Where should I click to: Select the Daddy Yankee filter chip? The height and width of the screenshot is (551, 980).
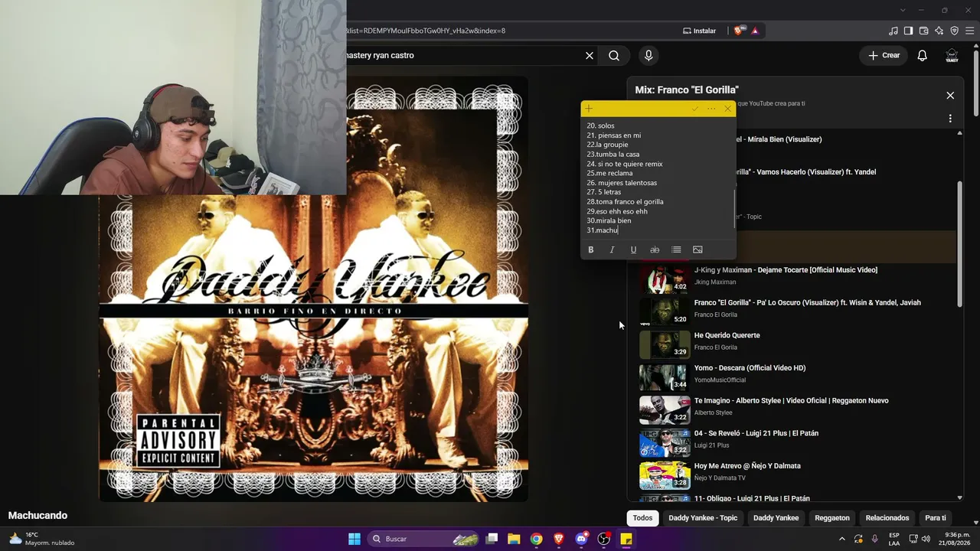pyautogui.click(x=776, y=518)
